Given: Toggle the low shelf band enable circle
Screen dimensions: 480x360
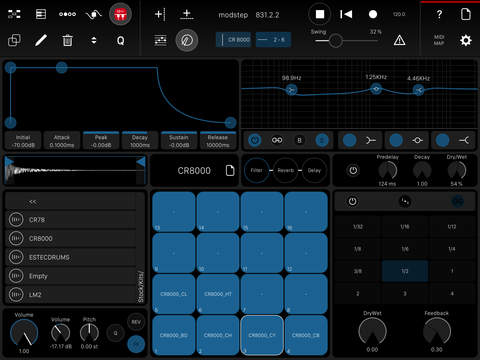Looking at the screenshot, I should coord(349,140).
